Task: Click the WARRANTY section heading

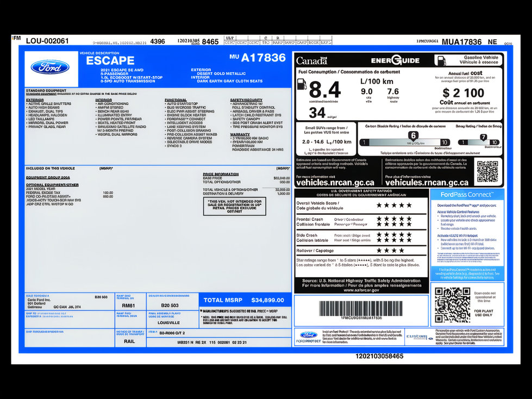Action: pyautogui.click(x=240, y=134)
